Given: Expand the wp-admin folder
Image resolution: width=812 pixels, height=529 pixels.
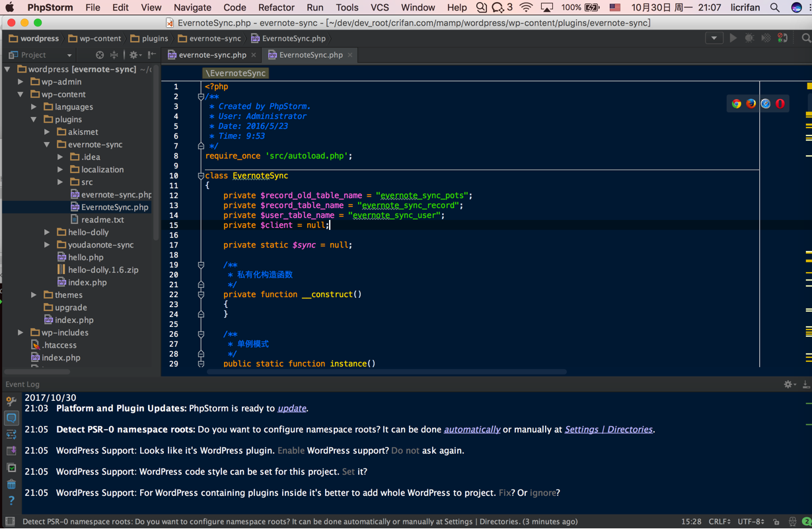Looking at the screenshot, I should (x=20, y=82).
